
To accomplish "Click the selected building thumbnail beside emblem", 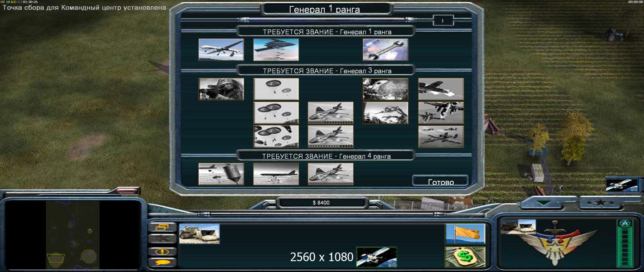I will point(518,227).
